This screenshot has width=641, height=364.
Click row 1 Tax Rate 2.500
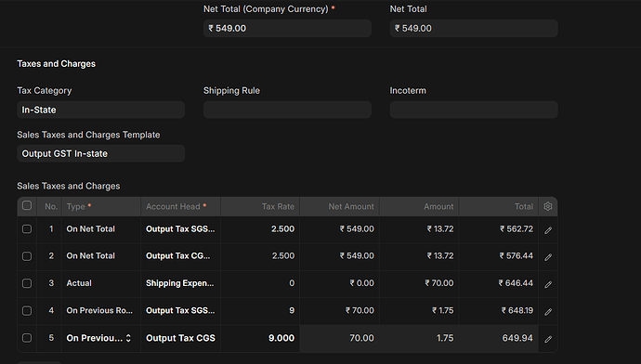coord(283,228)
